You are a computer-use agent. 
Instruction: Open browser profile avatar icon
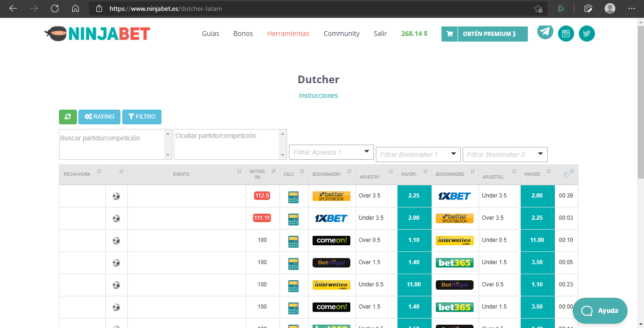[x=610, y=9]
